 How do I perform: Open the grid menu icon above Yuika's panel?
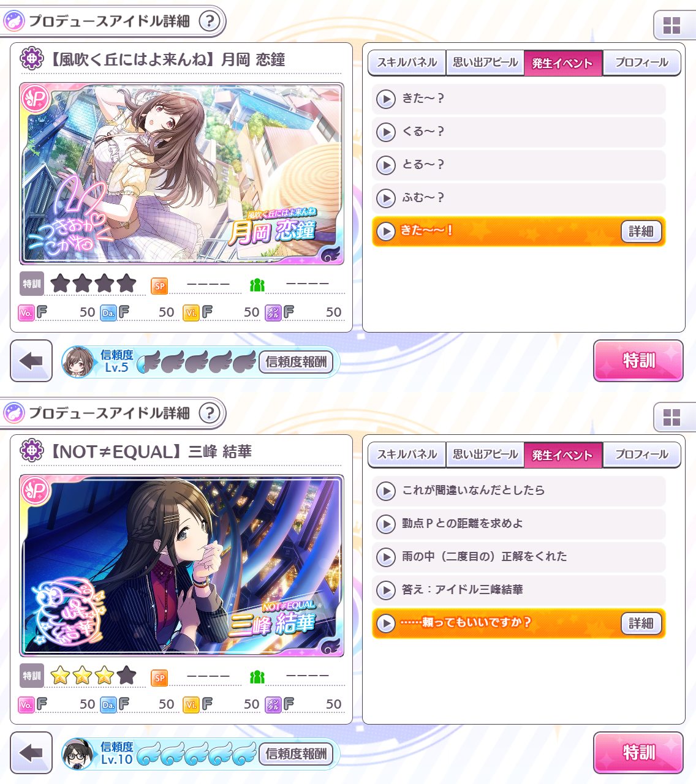pyautogui.click(x=672, y=417)
